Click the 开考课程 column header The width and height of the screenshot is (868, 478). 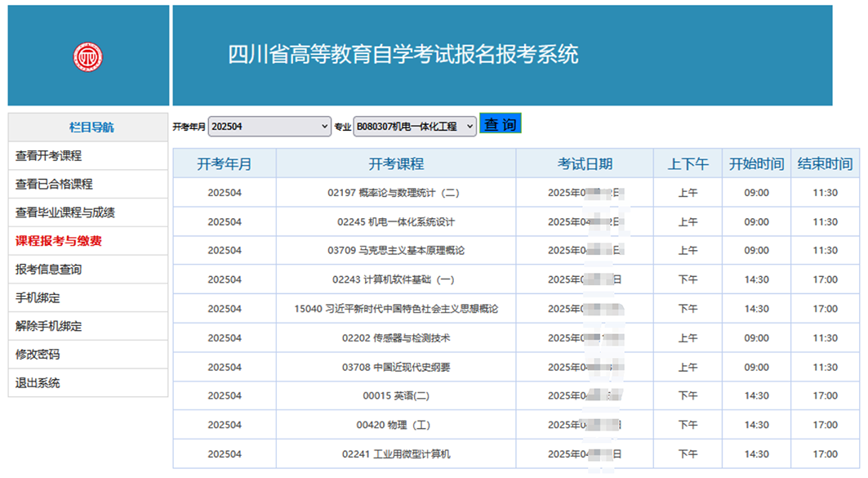click(x=396, y=163)
